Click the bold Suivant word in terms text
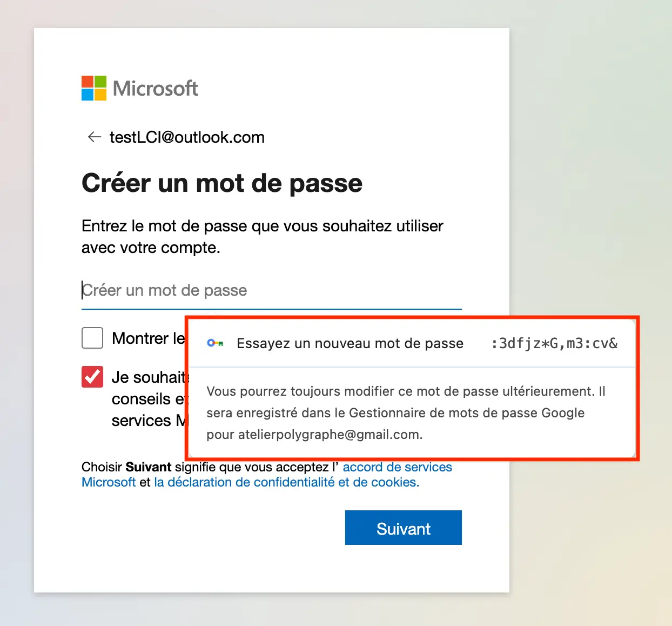Image resolution: width=672 pixels, height=626 pixels. [x=149, y=467]
